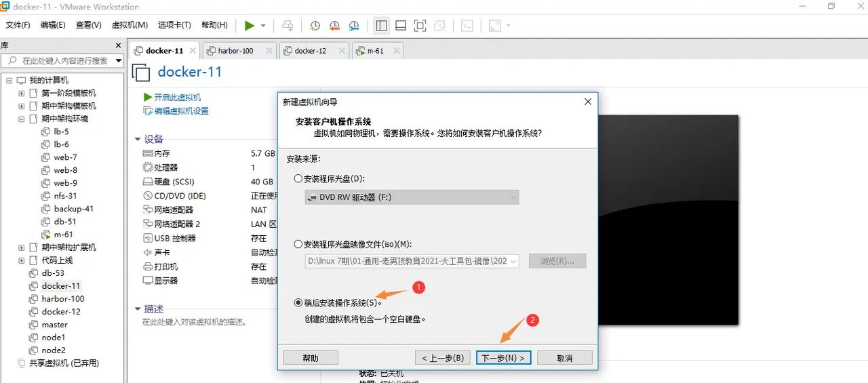Expand the 第一阶段模板机 folder
868x383 pixels.
coord(22,93)
